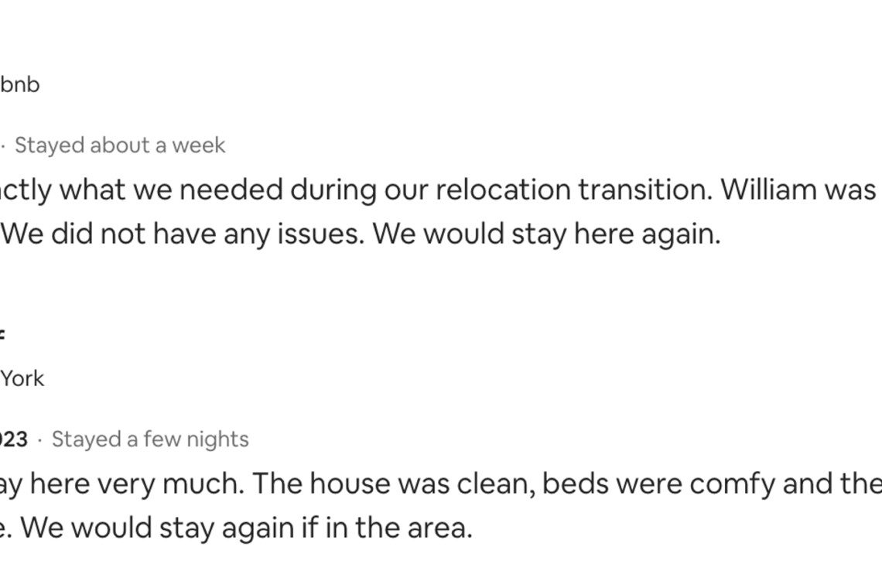Click the dot separator before 'Stayed about a week'
The image size is (882, 588).
pos(3,147)
